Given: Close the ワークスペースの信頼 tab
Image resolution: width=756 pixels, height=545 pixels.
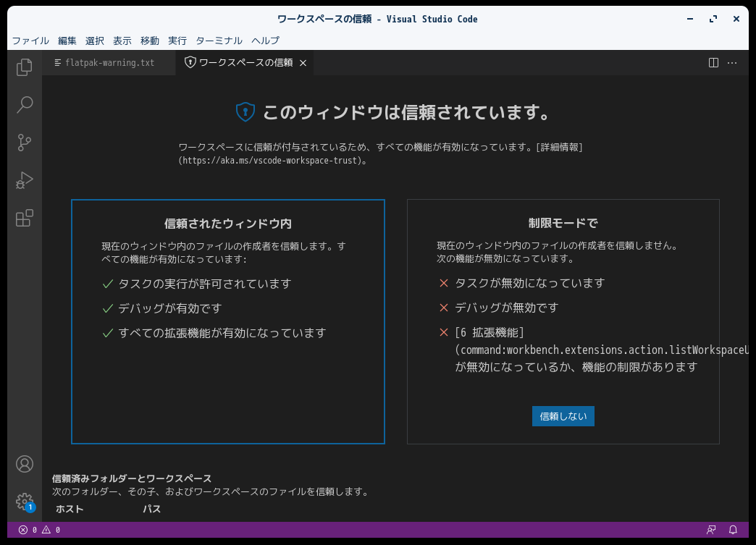Looking at the screenshot, I should click(x=303, y=63).
